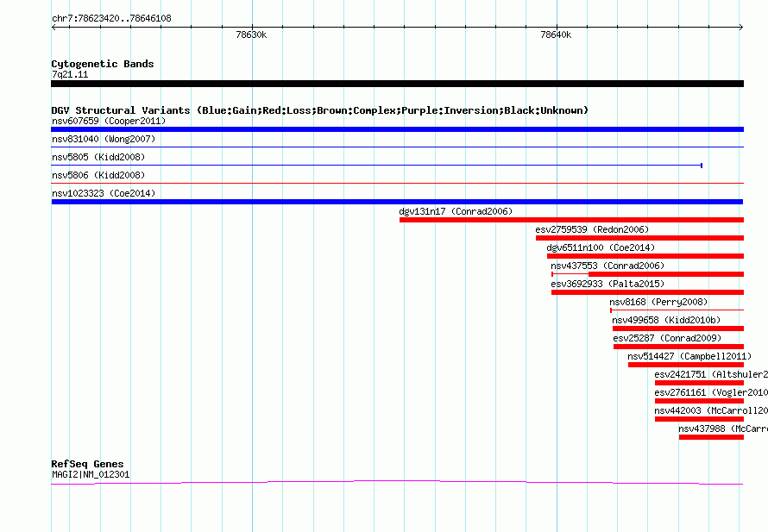Click the red bar for nsv514427
This screenshot has height=532, width=768.
tap(686, 365)
